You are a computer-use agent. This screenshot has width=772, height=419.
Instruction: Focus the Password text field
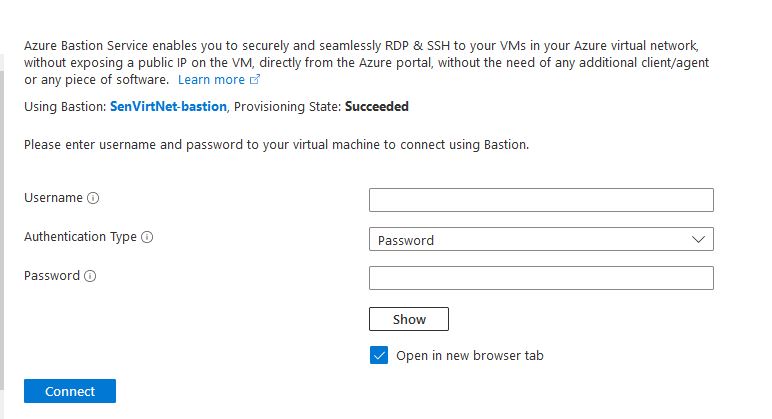pyautogui.click(x=540, y=278)
